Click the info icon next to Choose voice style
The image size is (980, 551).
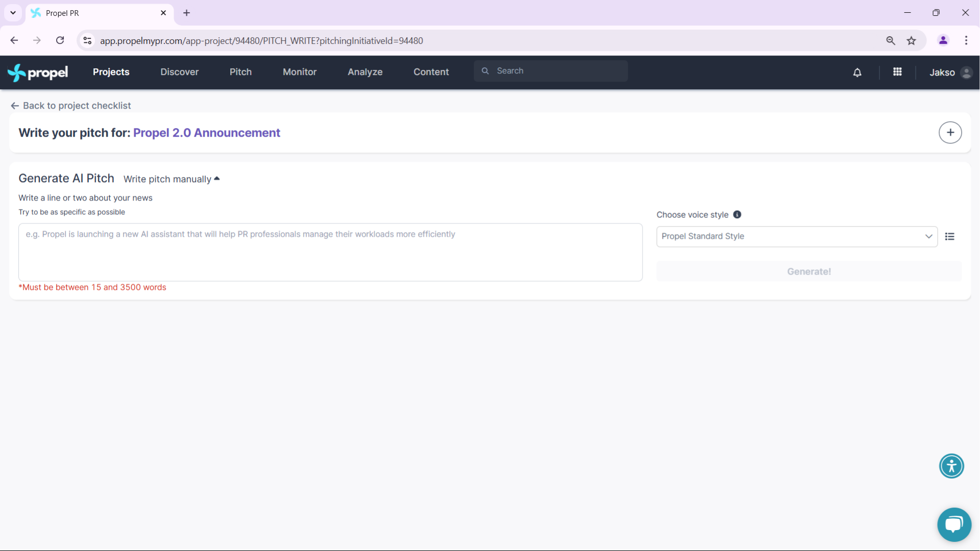pyautogui.click(x=737, y=215)
